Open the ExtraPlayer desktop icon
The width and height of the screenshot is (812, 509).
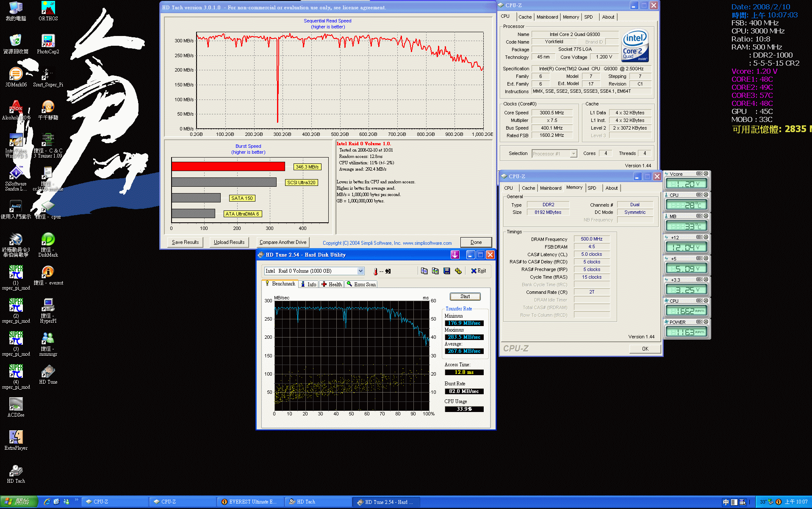(x=16, y=441)
